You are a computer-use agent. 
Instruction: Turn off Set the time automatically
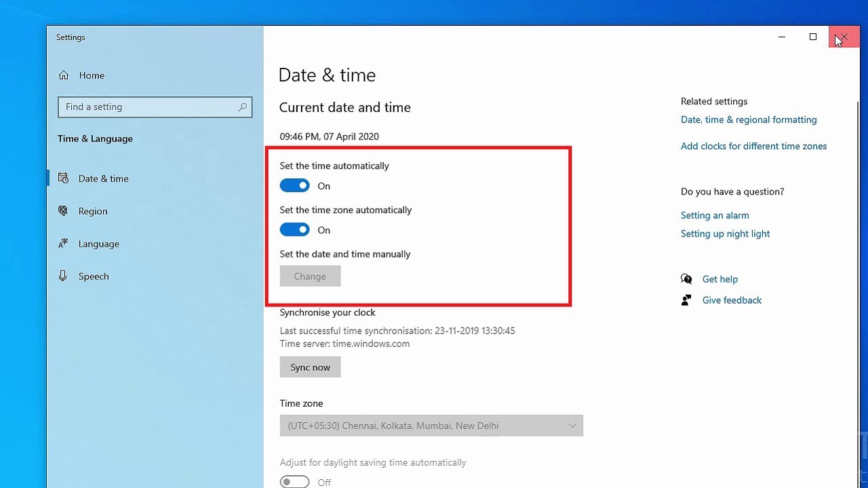[x=295, y=186]
